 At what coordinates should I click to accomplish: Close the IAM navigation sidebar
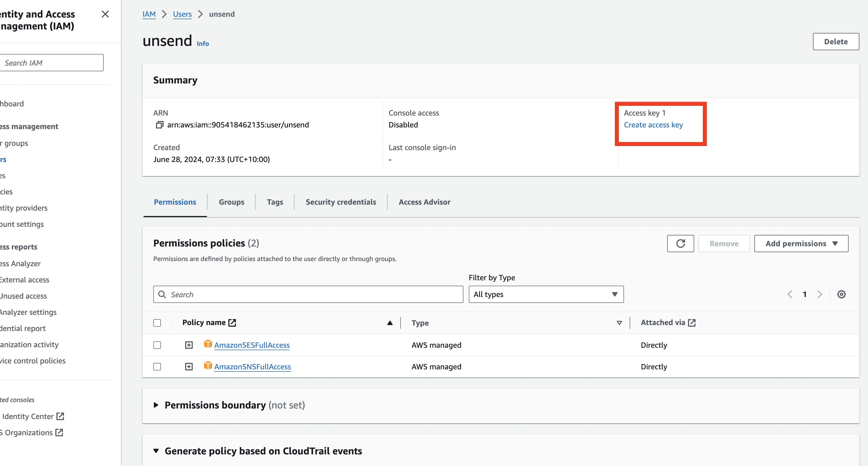(105, 14)
